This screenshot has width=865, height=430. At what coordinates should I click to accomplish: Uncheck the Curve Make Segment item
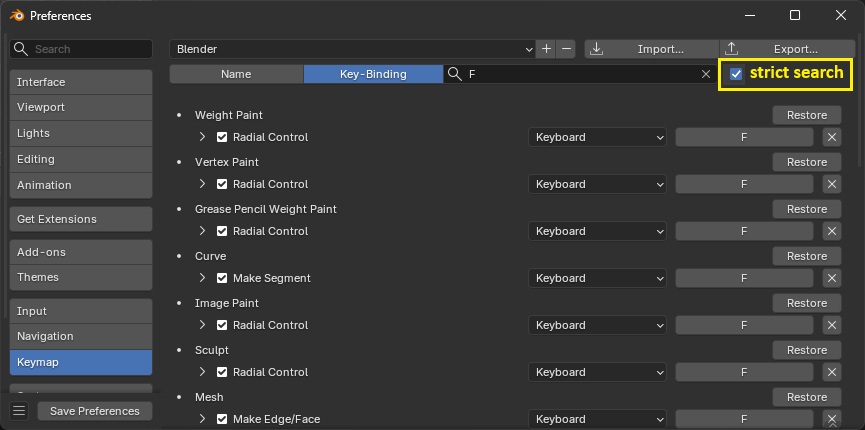point(222,278)
